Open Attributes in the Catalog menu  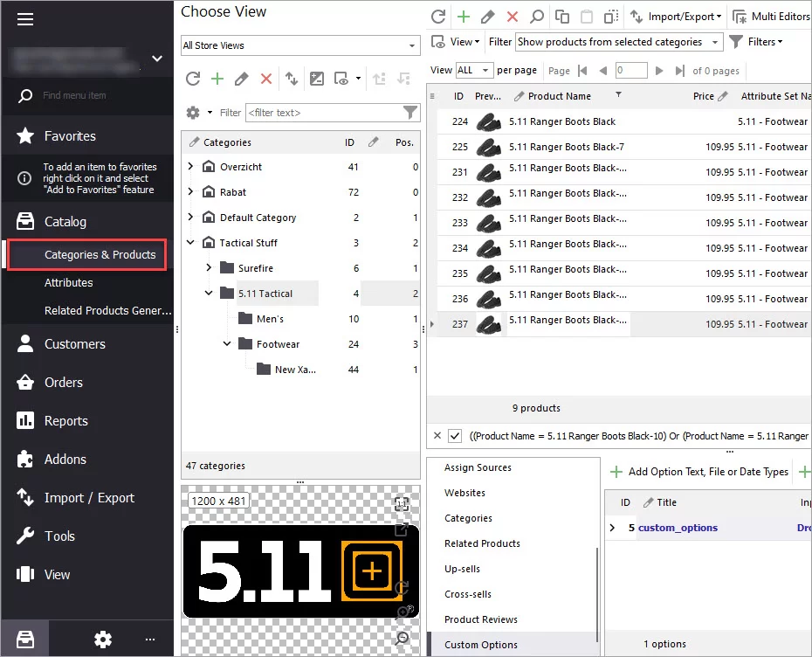(68, 283)
